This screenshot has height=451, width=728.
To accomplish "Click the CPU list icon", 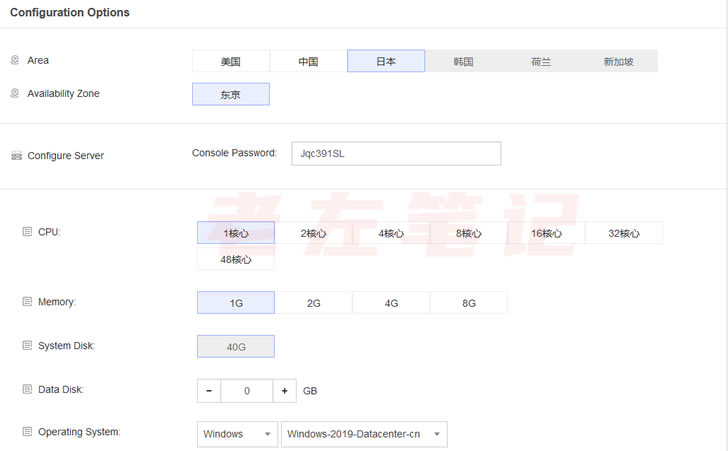I will pos(27,232).
